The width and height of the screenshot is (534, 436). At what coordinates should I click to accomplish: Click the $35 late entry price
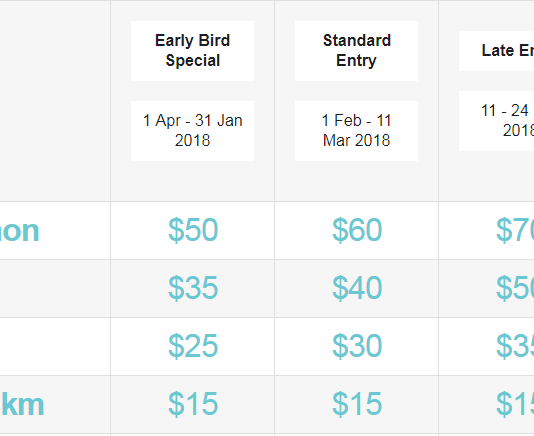(515, 346)
